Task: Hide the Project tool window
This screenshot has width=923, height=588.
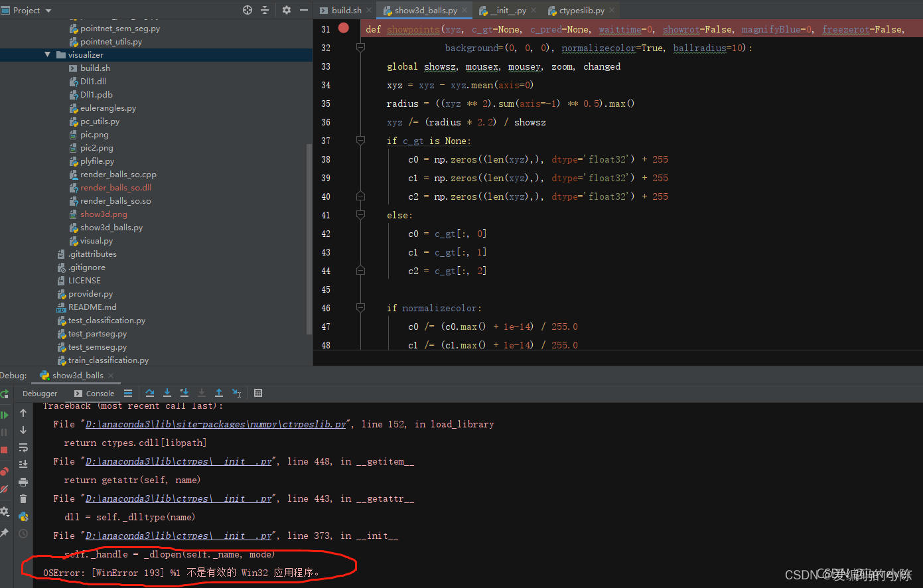Action: [x=304, y=10]
